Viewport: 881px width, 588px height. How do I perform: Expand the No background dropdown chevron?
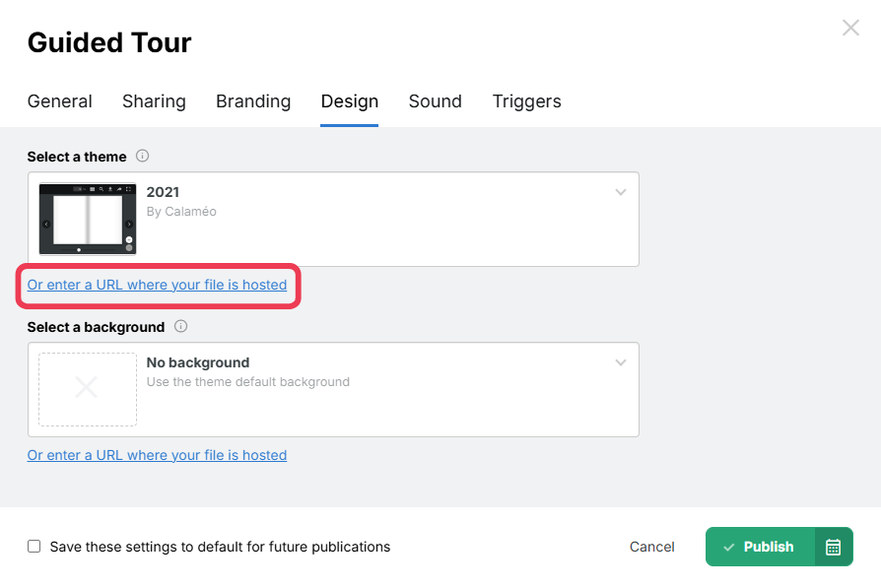point(620,362)
